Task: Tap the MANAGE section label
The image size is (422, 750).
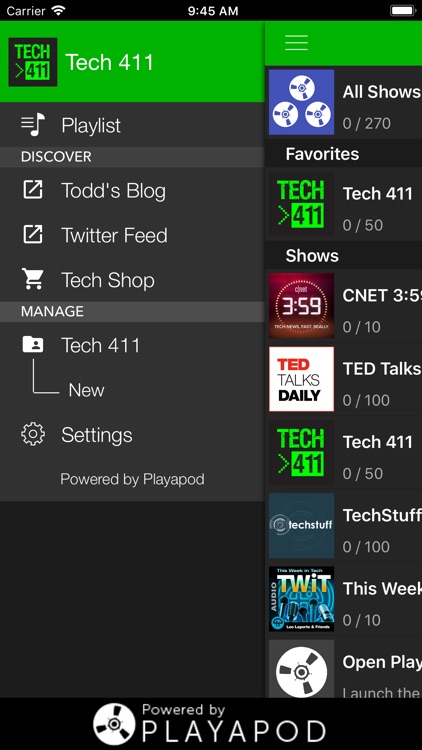Action: (52, 311)
